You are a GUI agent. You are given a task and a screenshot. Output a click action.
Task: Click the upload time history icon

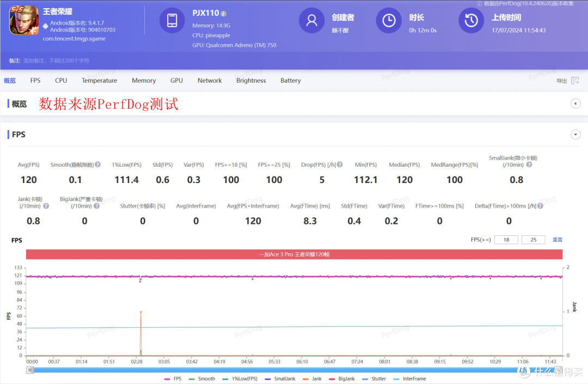click(471, 20)
